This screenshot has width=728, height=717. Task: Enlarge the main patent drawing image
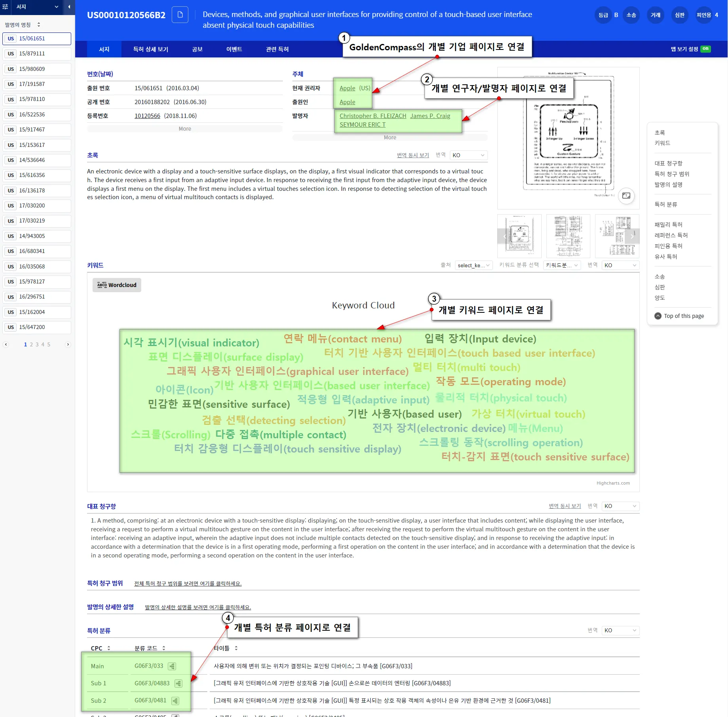point(626,196)
